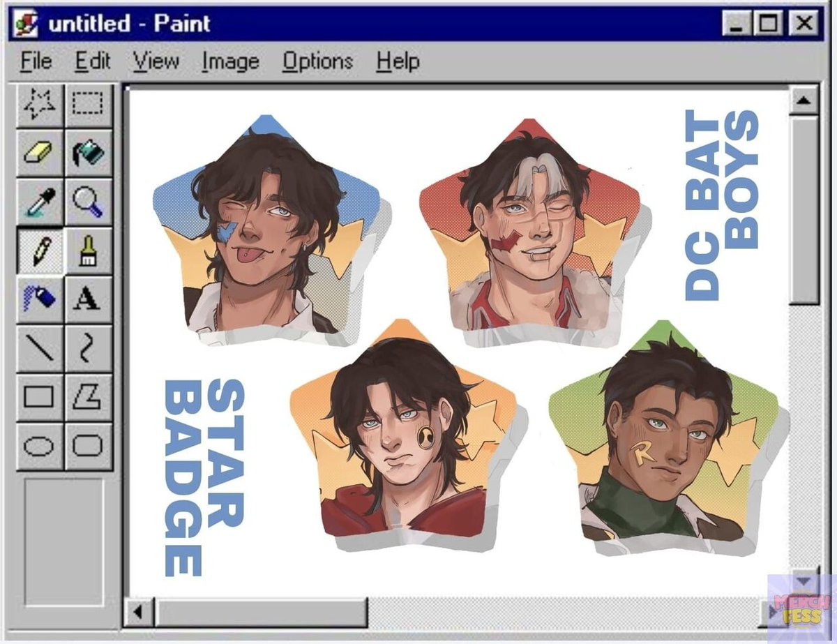Select the Rectangle shape tool
This screenshot has width=837, height=644.
tap(40, 397)
